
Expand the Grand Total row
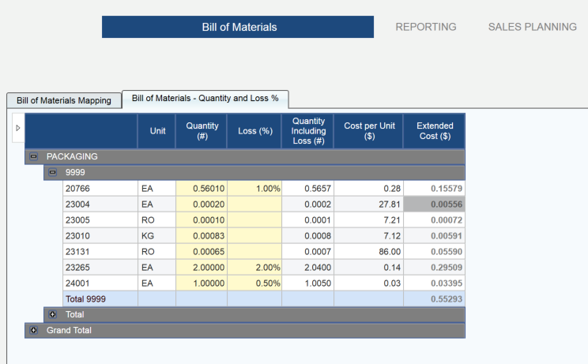point(34,330)
